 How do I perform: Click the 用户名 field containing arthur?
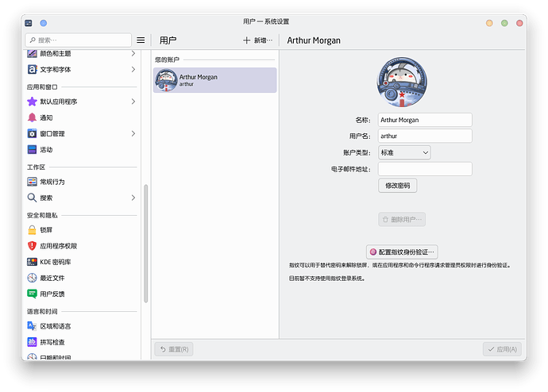click(425, 136)
